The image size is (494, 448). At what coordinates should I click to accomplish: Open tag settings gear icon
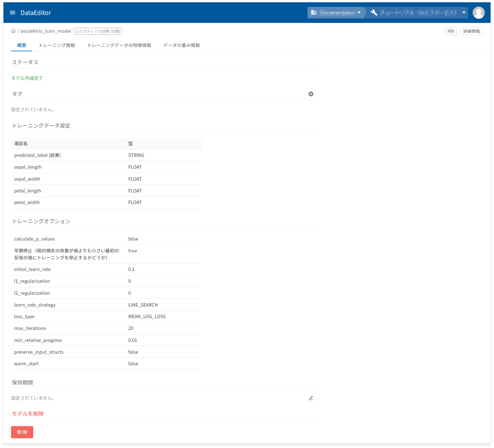[x=311, y=94]
